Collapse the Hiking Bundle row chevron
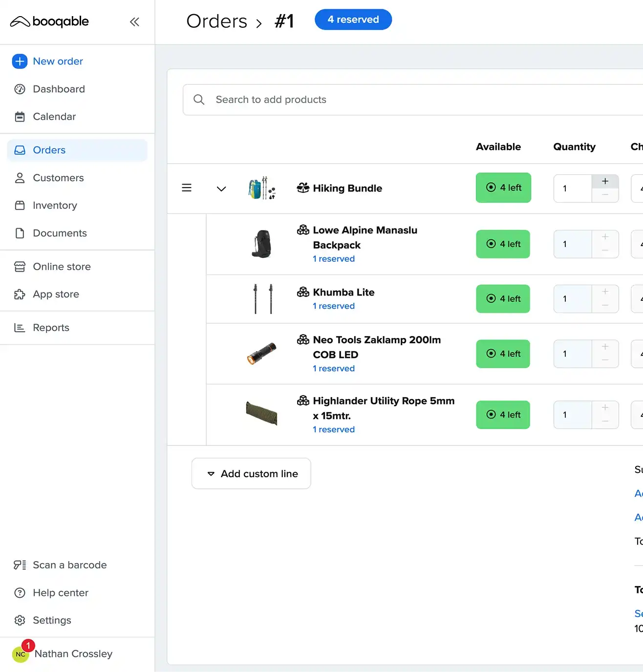The height and width of the screenshot is (672, 643). (221, 189)
